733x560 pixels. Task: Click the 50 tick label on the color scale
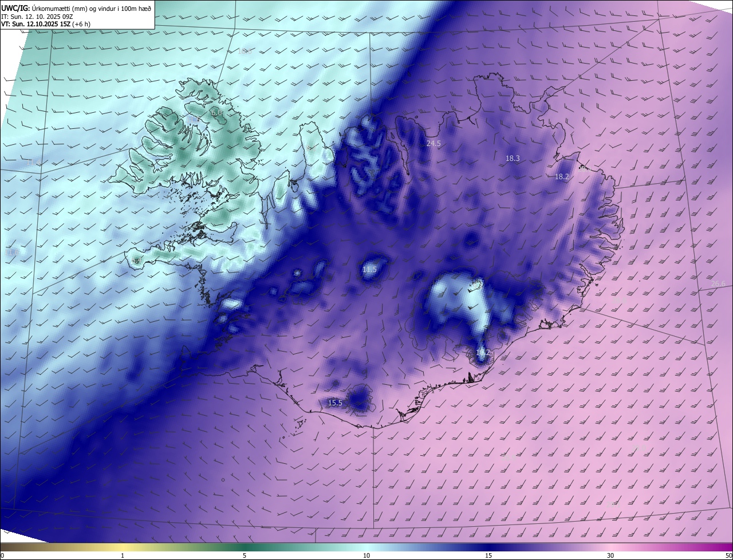(x=728, y=555)
